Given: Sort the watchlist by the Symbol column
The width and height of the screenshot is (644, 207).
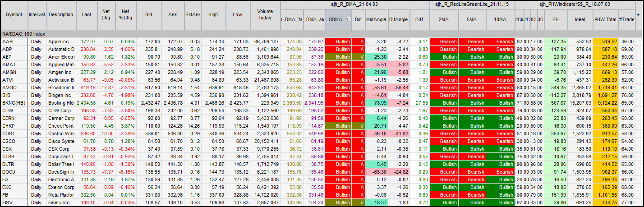Looking at the screenshot, I should tap(14, 14).
